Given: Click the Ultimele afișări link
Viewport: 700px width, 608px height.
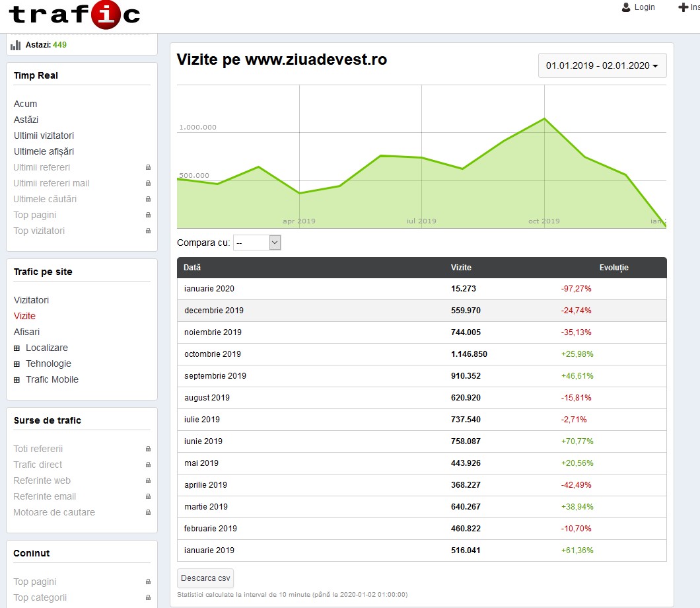Looking at the screenshot, I should point(44,151).
